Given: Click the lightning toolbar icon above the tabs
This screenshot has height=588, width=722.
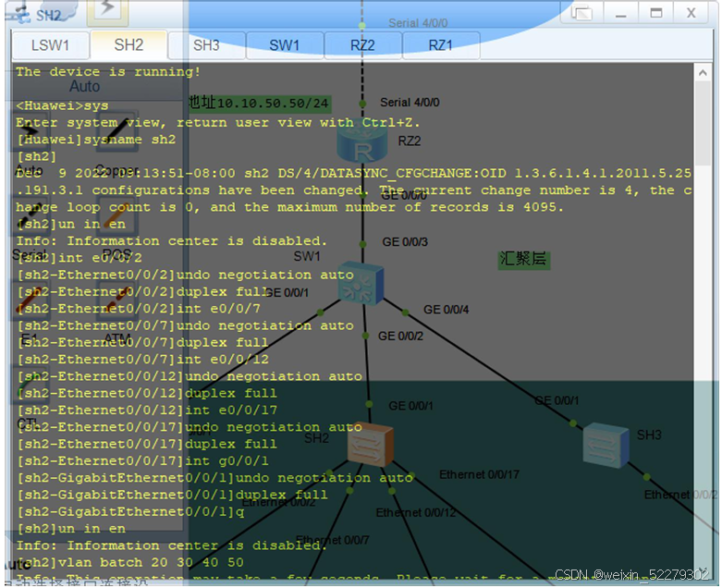Looking at the screenshot, I should 108,10.
